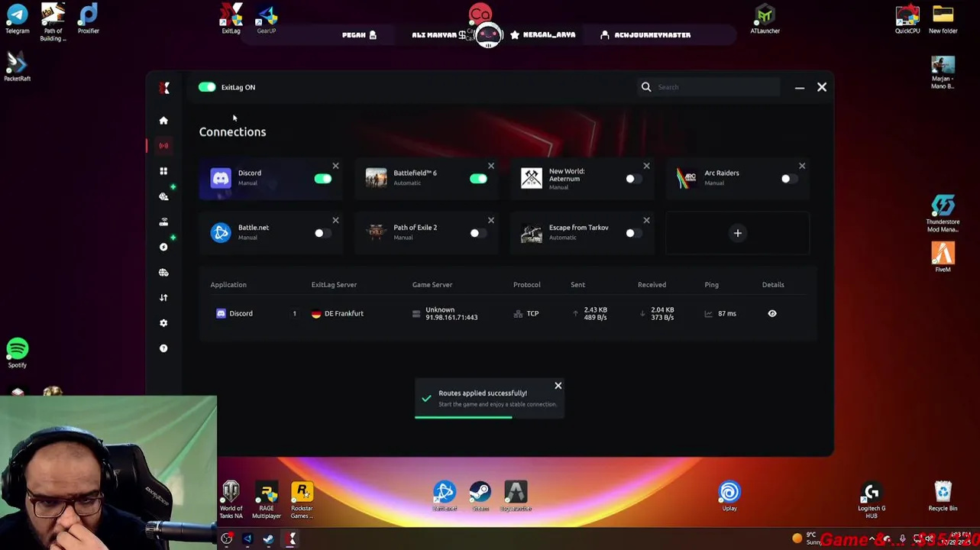Click the Application column header
The width and height of the screenshot is (980, 550).
[228, 284]
